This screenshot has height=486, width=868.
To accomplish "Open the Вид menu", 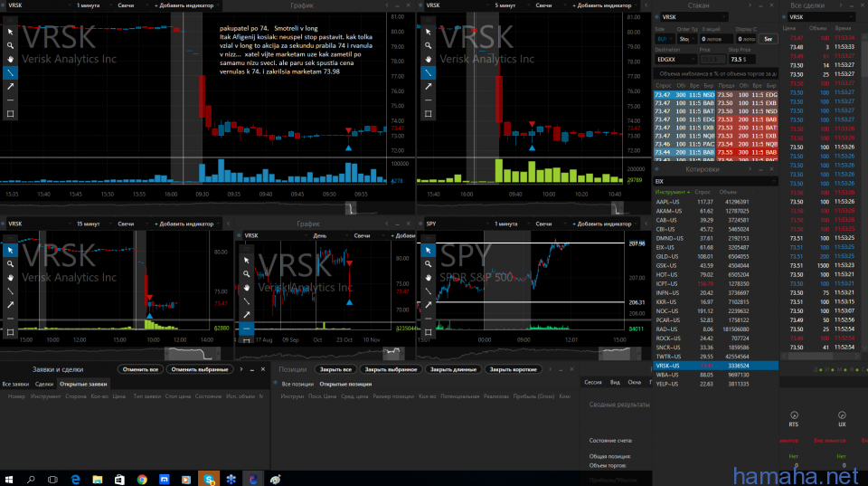I will tap(615, 382).
